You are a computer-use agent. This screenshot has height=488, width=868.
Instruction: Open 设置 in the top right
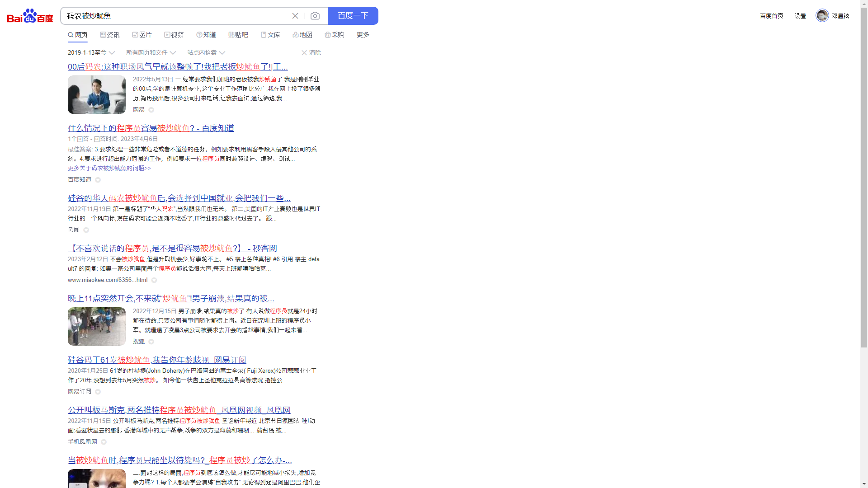tap(800, 16)
